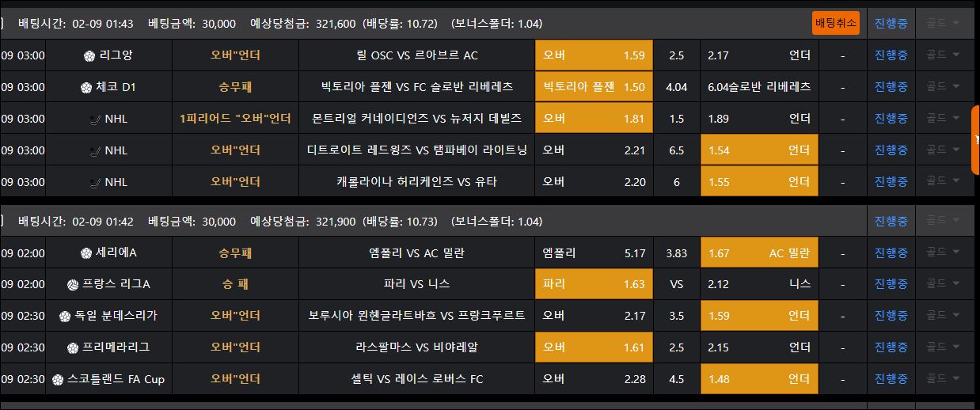Screen dimensions: 980x410
Task: Click the soccer ball icon beside 리그앙
Action: click(89, 55)
